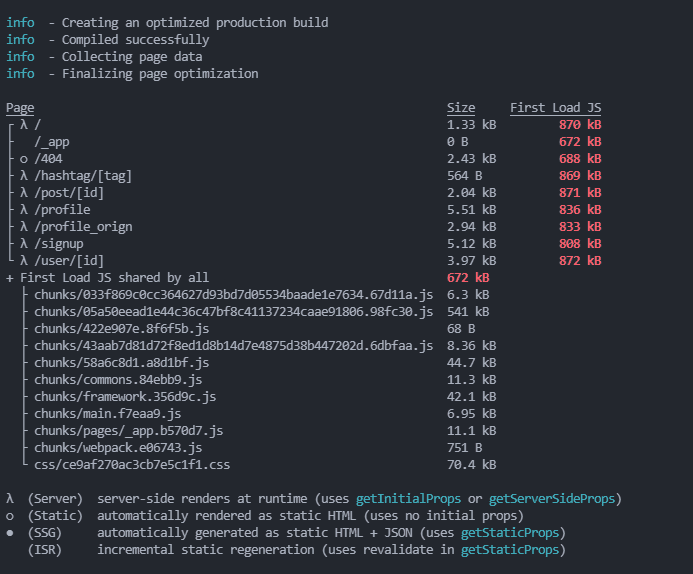Click the lambda icon next to /signup

point(24,244)
